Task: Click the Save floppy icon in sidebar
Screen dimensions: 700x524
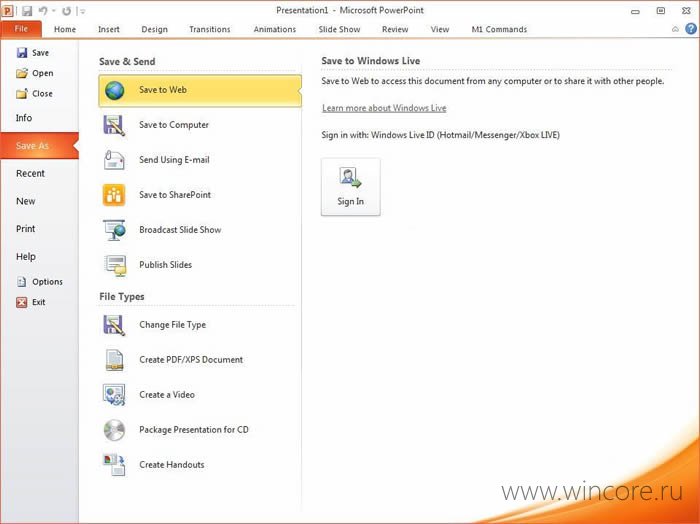Action: coord(21,53)
